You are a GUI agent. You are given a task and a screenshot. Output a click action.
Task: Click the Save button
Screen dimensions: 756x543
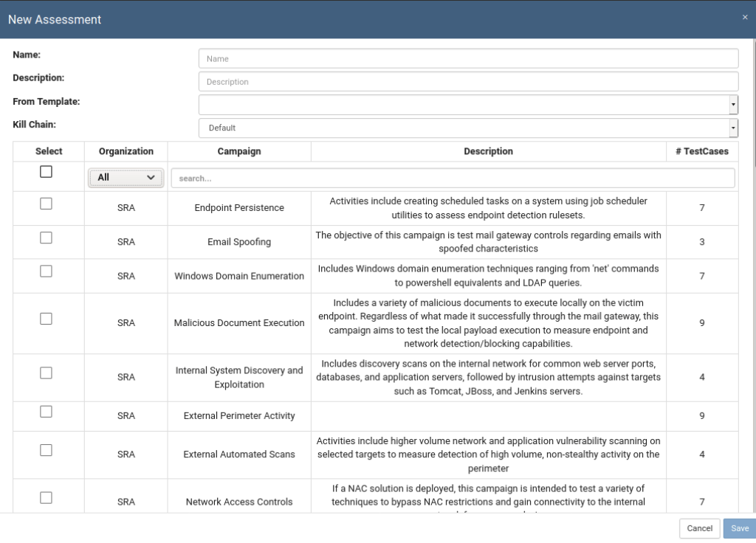739,528
